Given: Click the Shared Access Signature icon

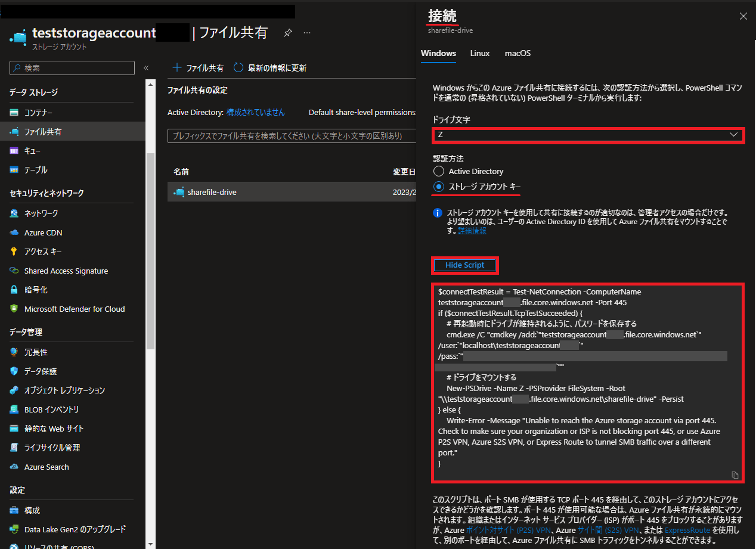Looking at the screenshot, I should point(14,271).
